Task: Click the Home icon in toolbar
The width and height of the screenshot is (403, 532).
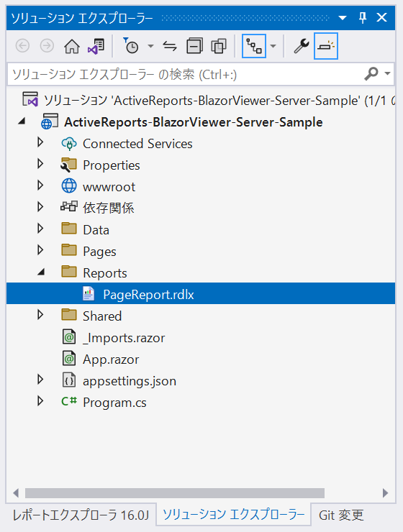Action: click(x=72, y=46)
